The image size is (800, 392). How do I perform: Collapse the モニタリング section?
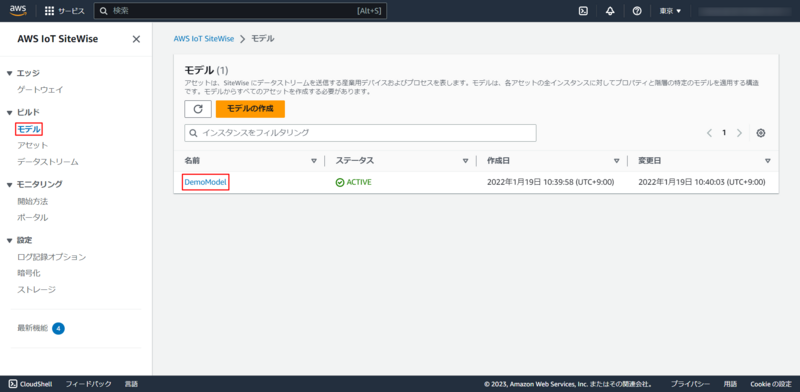9,184
